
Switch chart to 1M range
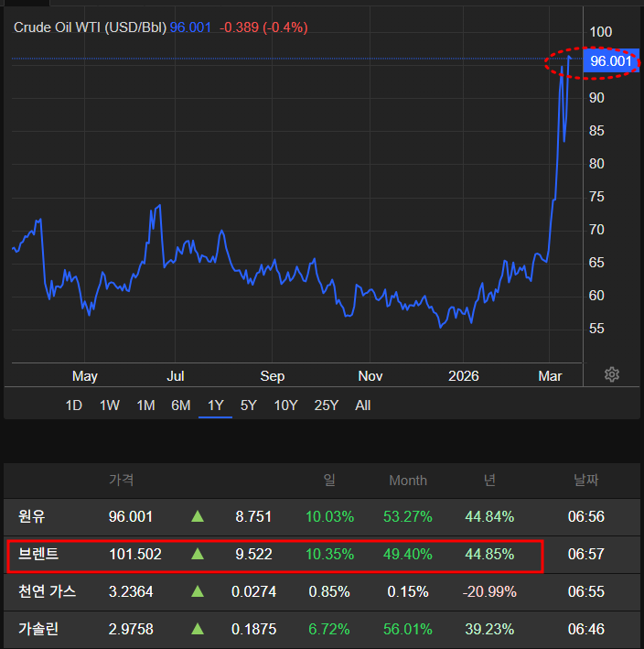pyautogui.click(x=145, y=406)
